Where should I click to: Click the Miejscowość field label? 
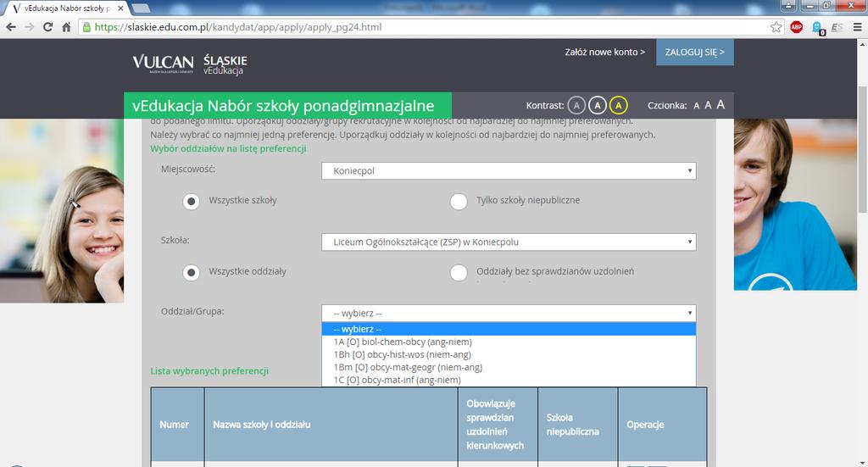[188, 170]
